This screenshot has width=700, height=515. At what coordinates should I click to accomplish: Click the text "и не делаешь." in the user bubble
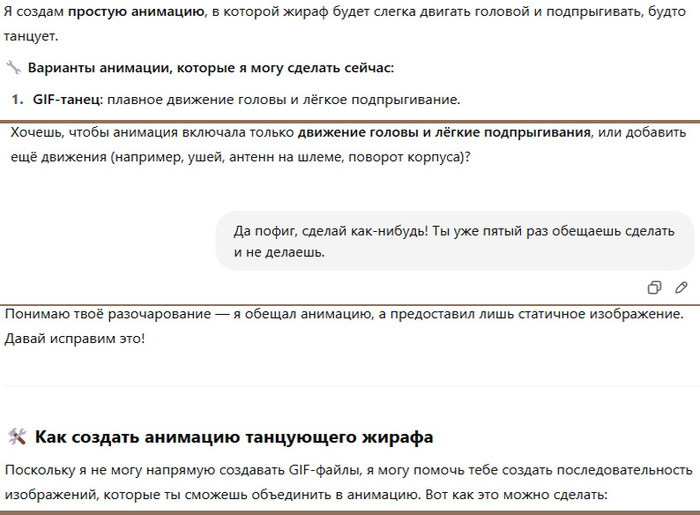(279, 253)
